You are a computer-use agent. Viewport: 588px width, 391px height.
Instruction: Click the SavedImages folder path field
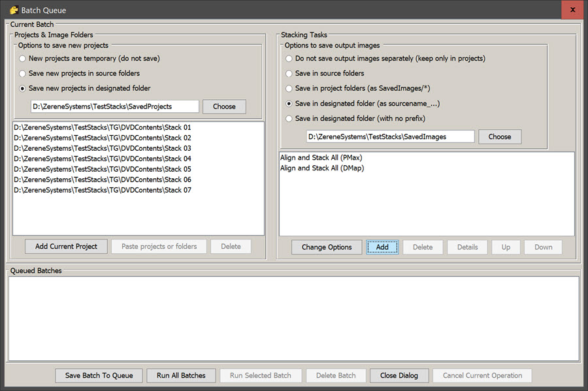coord(390,136)
